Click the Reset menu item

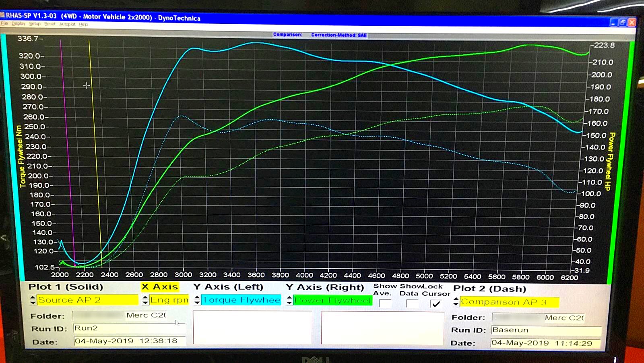point(50,24)
